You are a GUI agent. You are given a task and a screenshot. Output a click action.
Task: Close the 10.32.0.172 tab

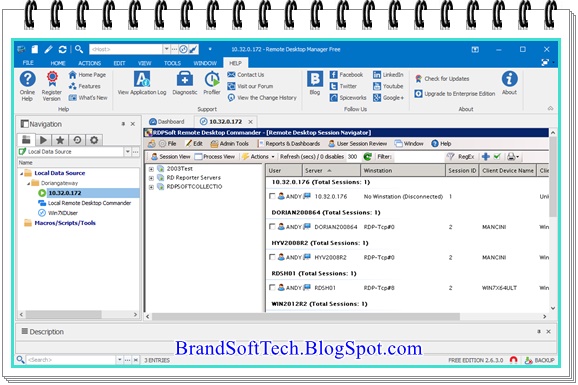(251, 122)
